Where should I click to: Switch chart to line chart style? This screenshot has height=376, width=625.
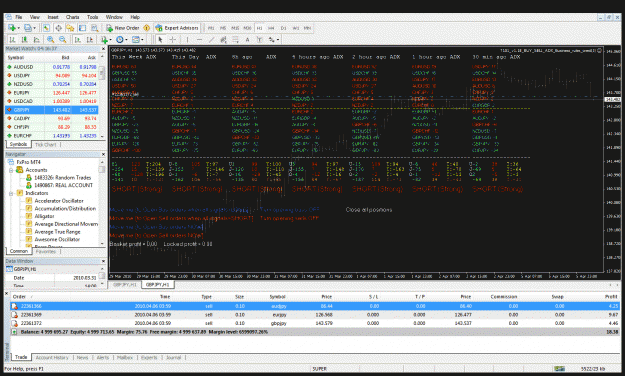tap(37, 39)
